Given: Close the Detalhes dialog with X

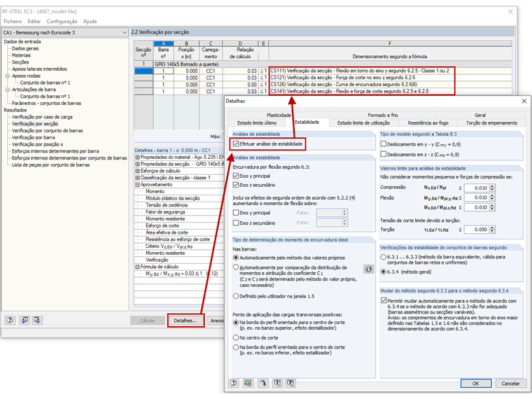Looking at the screenshot, I should [x=524, y=101].
